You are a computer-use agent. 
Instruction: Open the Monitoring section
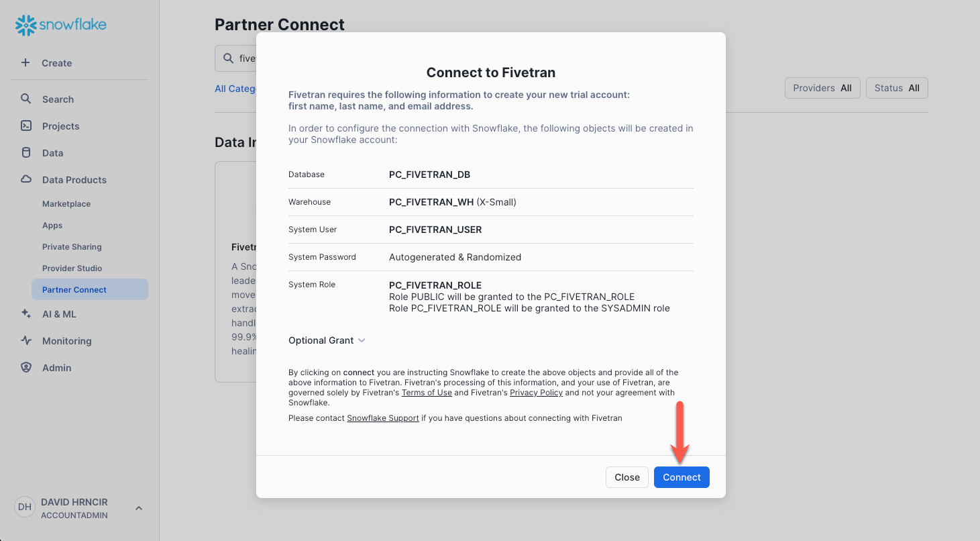click(x=66, y=340)
